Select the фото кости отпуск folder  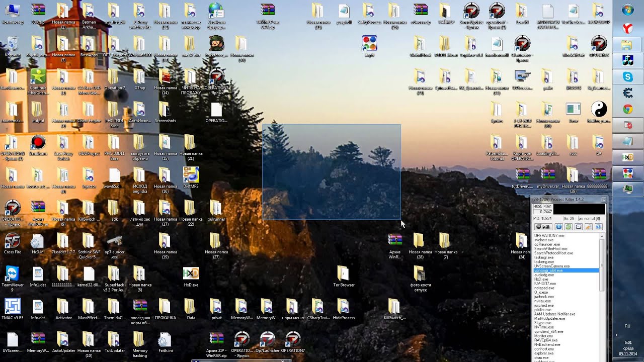pos(420,279)
